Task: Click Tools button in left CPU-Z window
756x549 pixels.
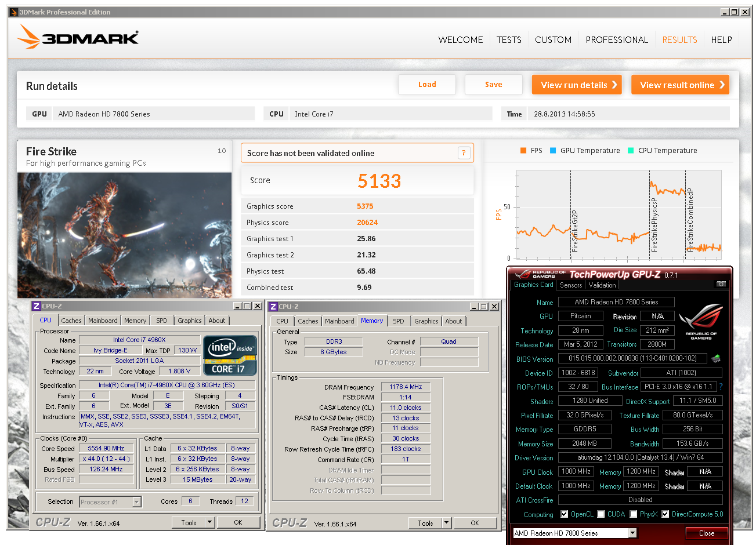Action: coord(189,522)
